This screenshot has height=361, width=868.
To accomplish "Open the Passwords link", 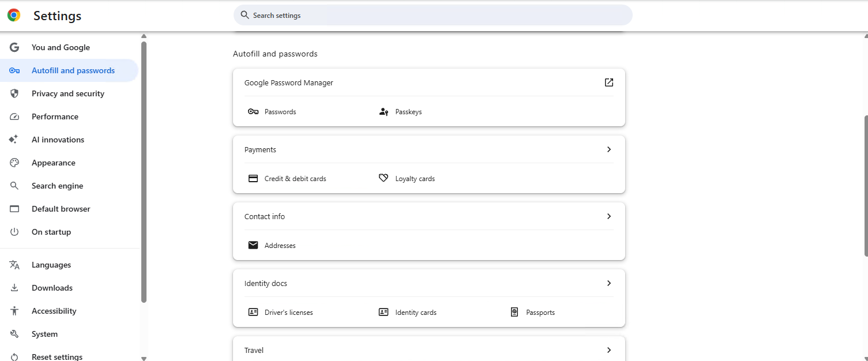I will (280, 112).
